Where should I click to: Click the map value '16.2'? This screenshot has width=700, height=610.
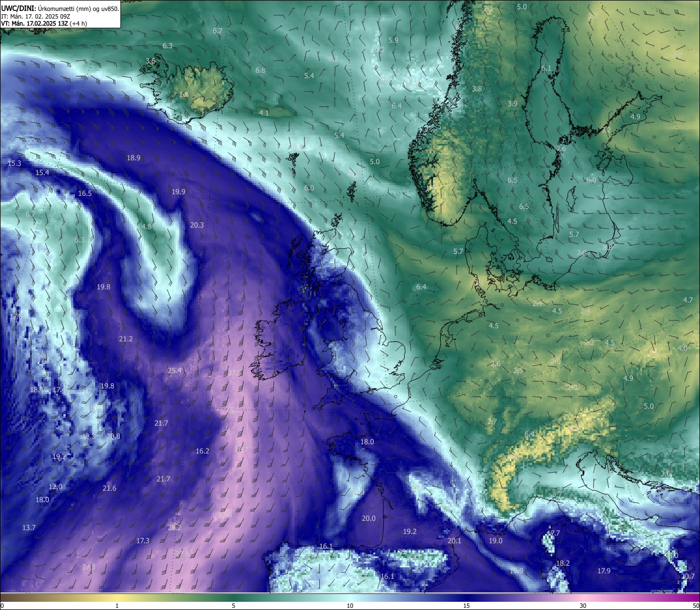click(202, 451)
